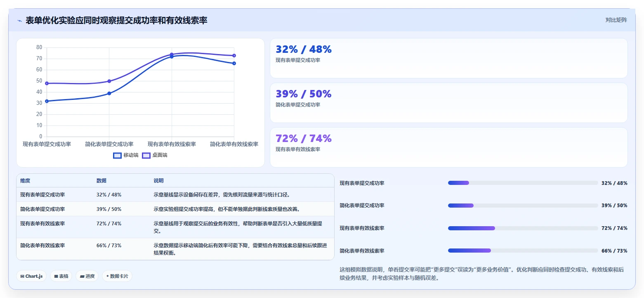Click table value 32% / 48%

click(109, 195)
